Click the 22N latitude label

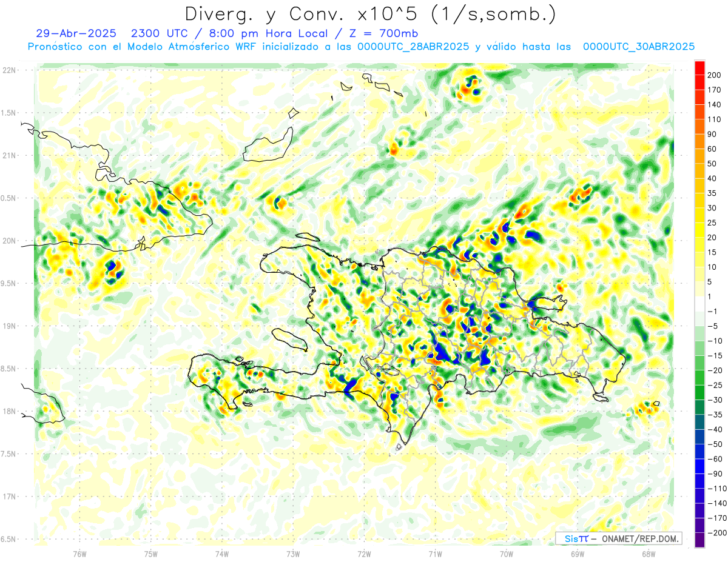click(9, 70)
